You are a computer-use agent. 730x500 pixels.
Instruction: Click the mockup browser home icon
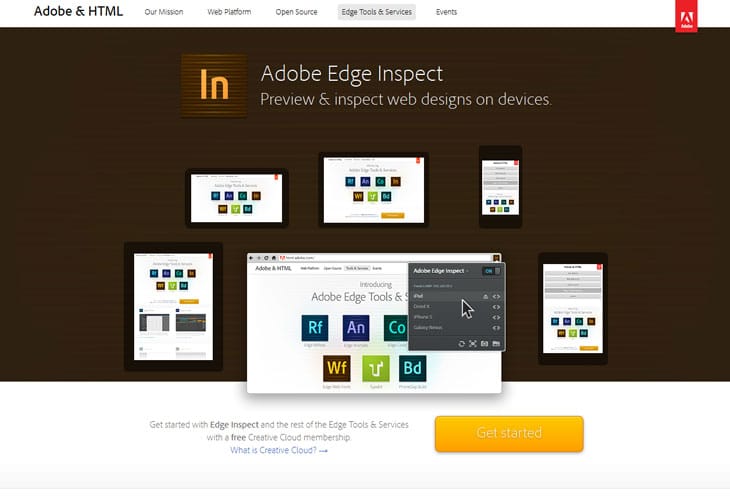[x=274, y=257]
